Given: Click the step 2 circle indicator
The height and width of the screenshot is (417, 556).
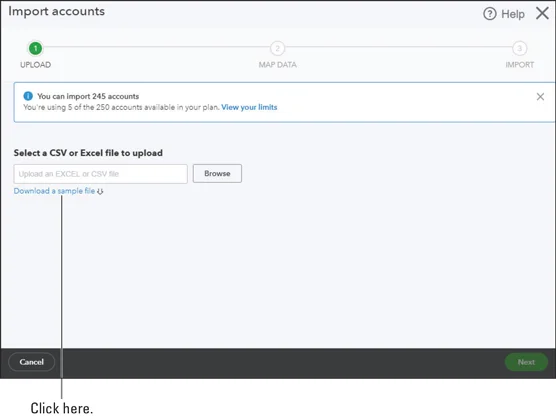Looking at the screenshot, I should [x=277, y=49].
